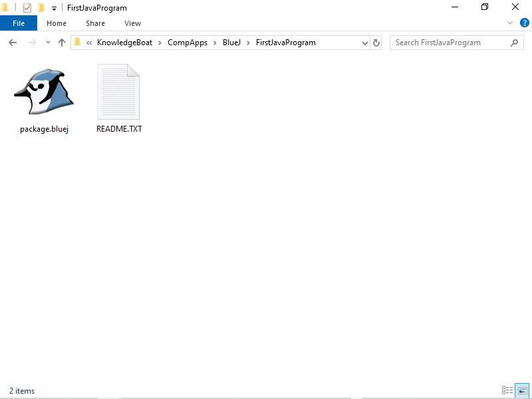Open the File menu
532x399 pixels.
click(19, 23)
